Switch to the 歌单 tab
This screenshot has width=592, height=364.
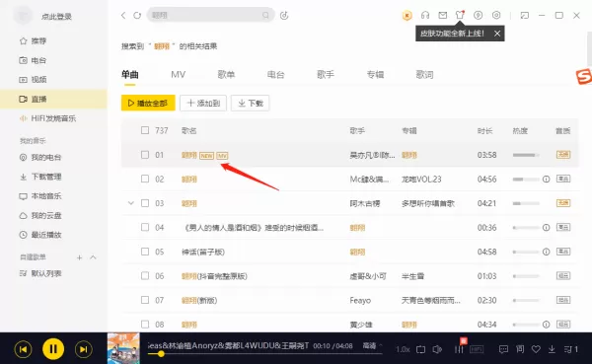click(x=226, y=74)
